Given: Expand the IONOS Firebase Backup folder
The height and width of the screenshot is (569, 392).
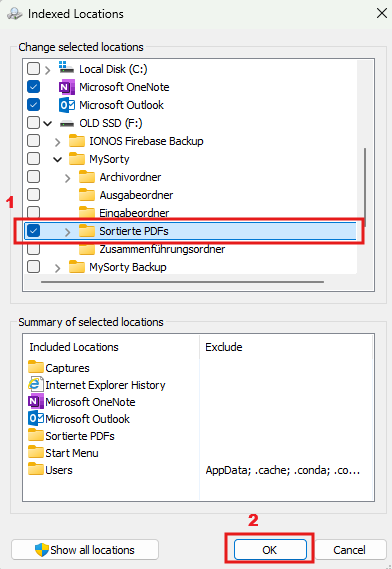Looking at the screenshot, I should (57, 142).
